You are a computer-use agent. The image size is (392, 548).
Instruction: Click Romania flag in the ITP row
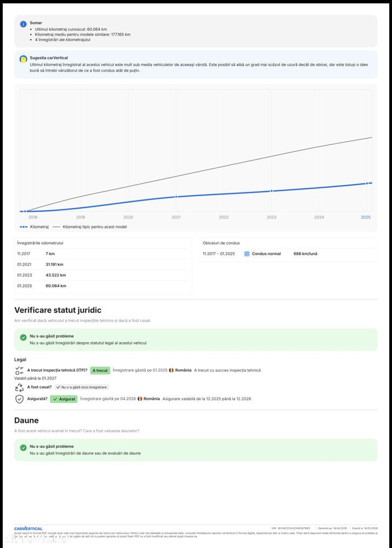point(171,370)
